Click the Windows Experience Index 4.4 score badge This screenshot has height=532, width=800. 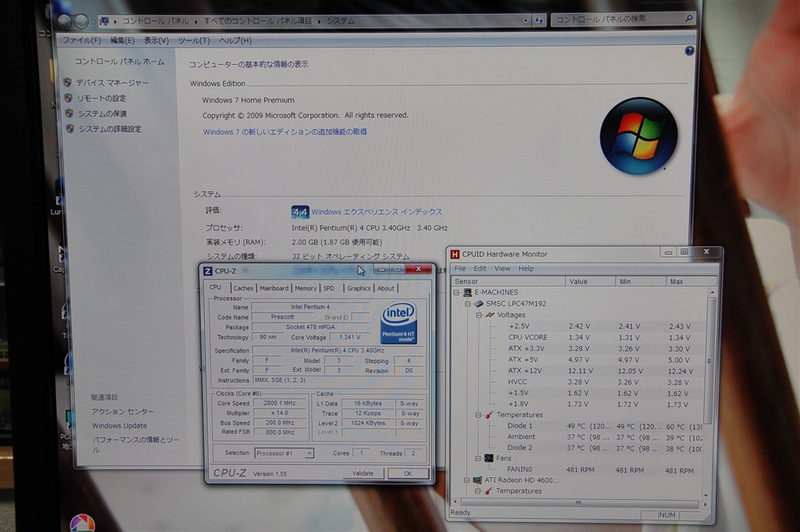300,212
